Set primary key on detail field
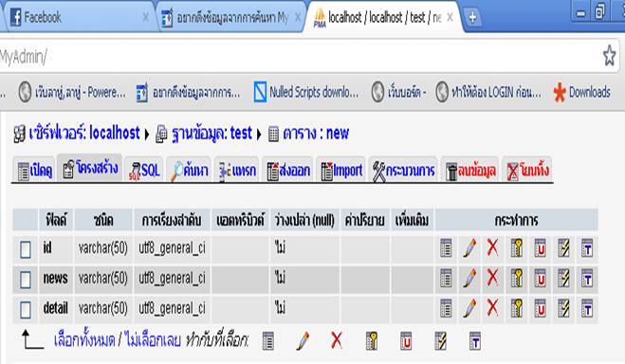Screen dimensions: 625x364 517,308
